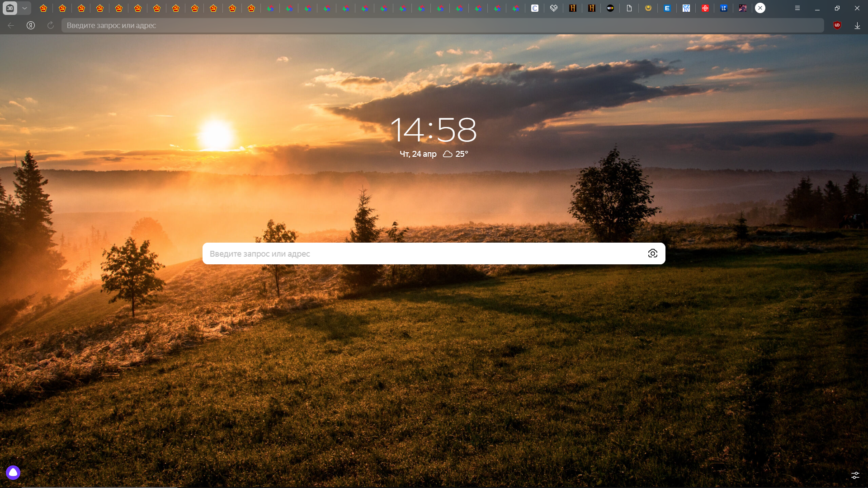The height and width of the screenshot is (488, 868).
Task: Switch to the yellow crescent face tab
Action: click(x=648, y=8)
